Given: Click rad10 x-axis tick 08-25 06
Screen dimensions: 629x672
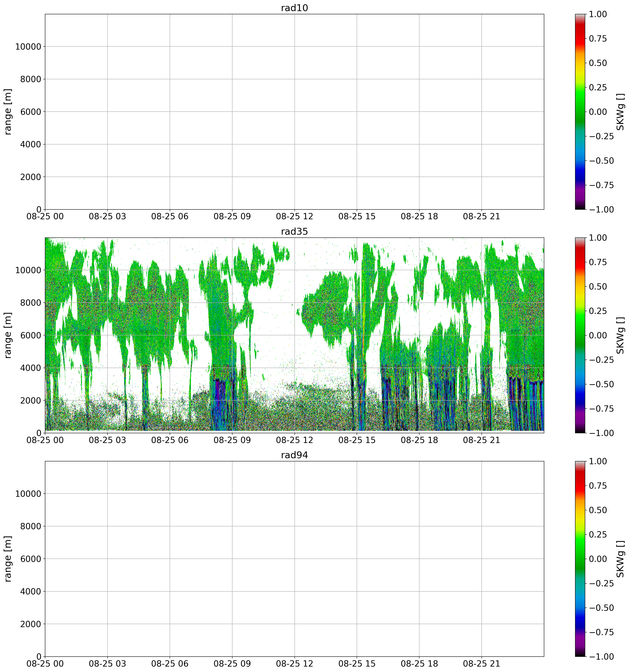Looking at the screenshot, I should [x=170, y=217].
